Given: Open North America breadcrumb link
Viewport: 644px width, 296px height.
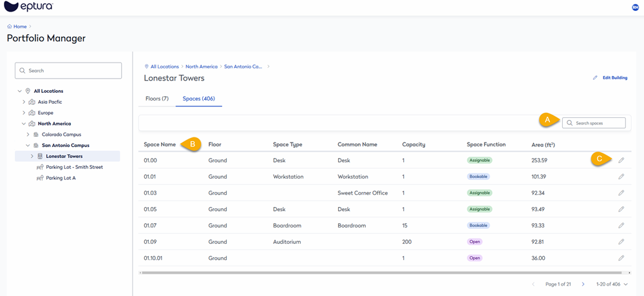Looking at the screenshot, I should coord(201,66).
